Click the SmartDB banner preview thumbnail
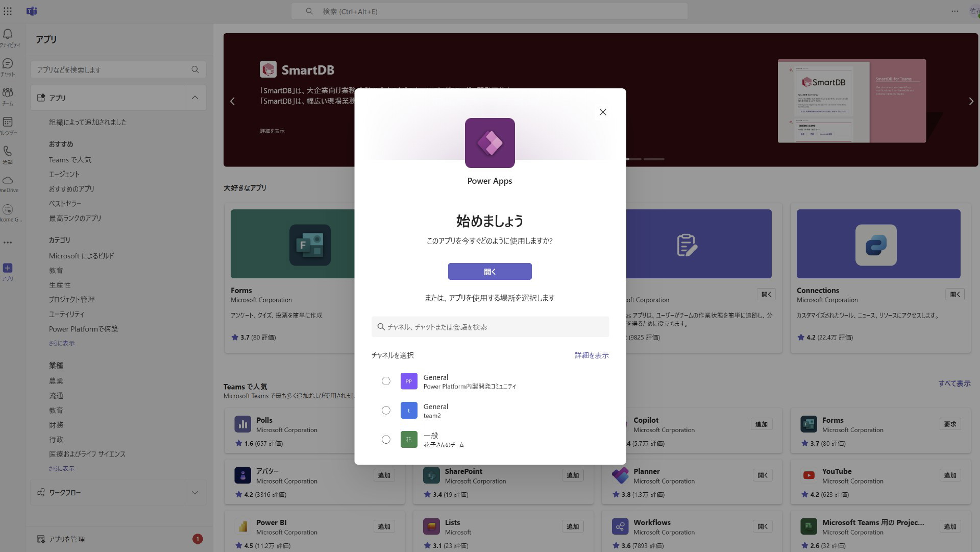 (851, 101)
